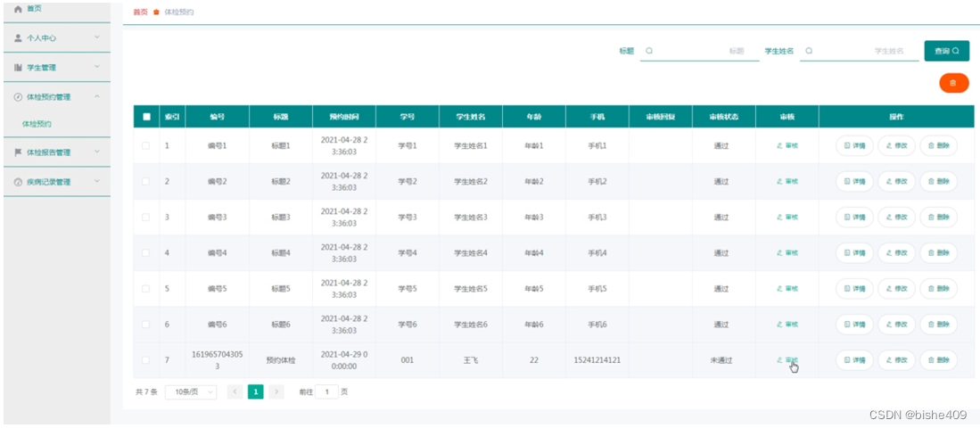Viewport: 980px width, 428px height.
Task: Open the 首页 home sidebar item
Action: pyautogui.click(x=57, y=10)
